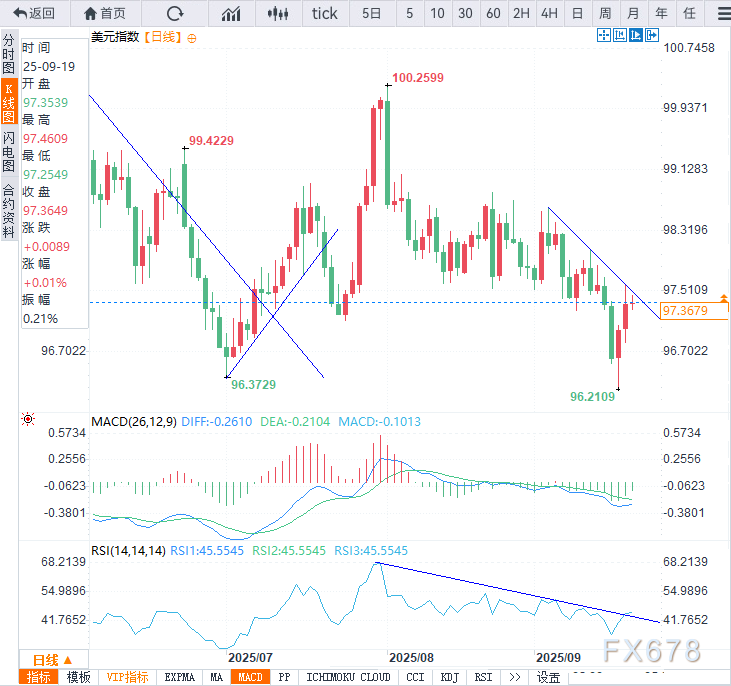Click the orange plus icon beside 美元指数
731x686 pixels.
coord(192,37)
